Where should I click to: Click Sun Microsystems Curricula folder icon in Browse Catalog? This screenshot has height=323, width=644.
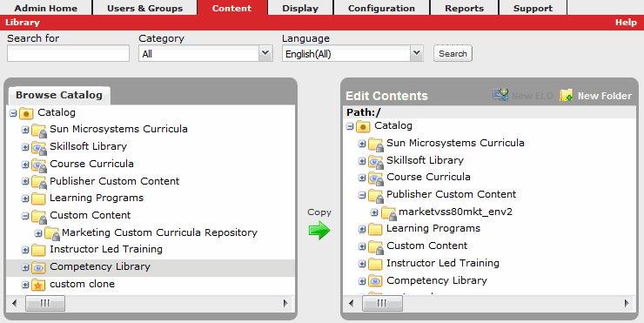39,131
